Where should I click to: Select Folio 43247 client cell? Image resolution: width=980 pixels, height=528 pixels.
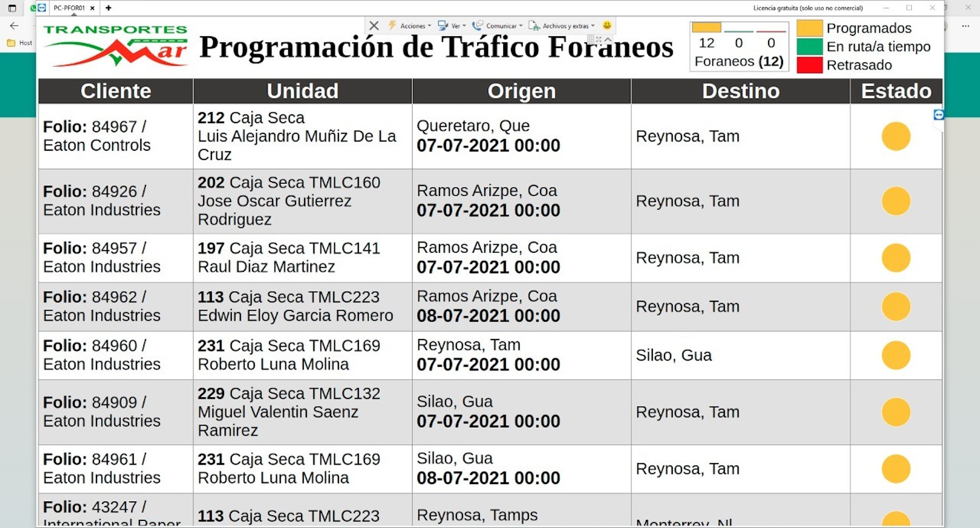[x=116, y=511]
